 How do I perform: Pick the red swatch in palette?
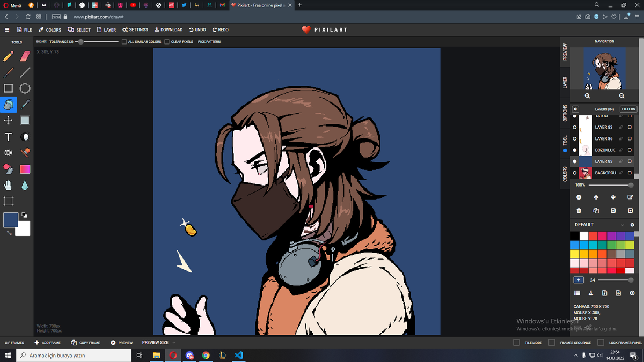pyautogui.click(x=593, y=235)
